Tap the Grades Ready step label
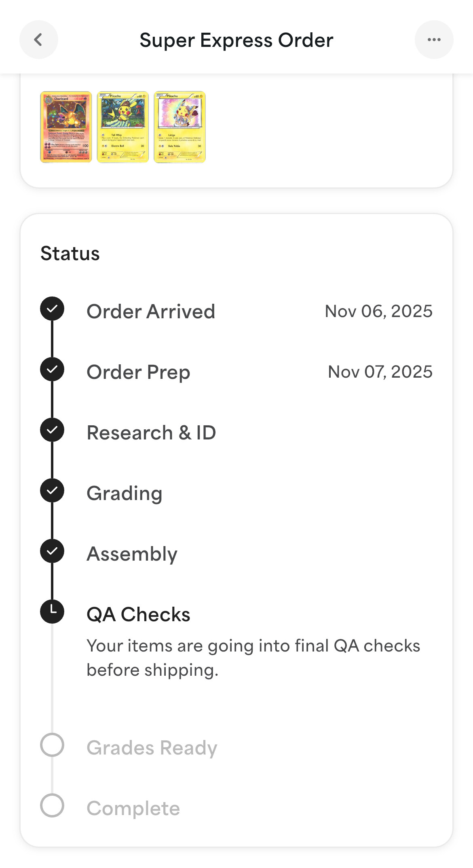473x868 pixels. coord(152,748)
